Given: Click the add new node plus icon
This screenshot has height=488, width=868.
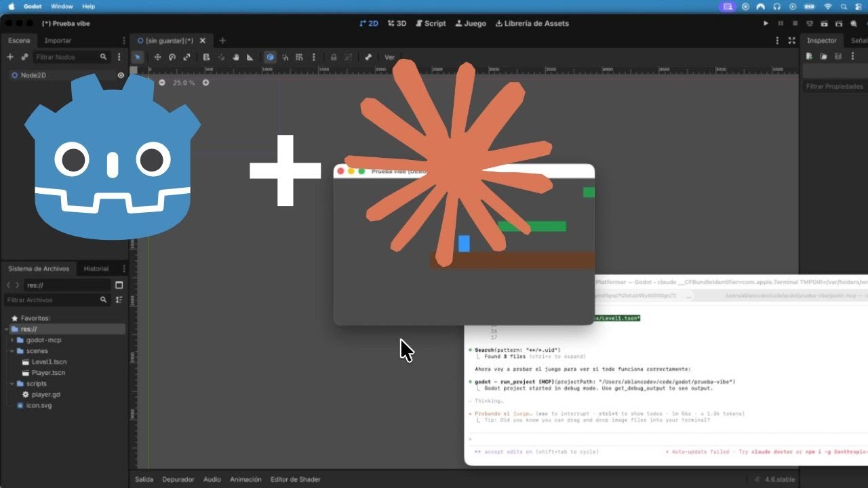Looking at the screenshot, I should [10, 57].
